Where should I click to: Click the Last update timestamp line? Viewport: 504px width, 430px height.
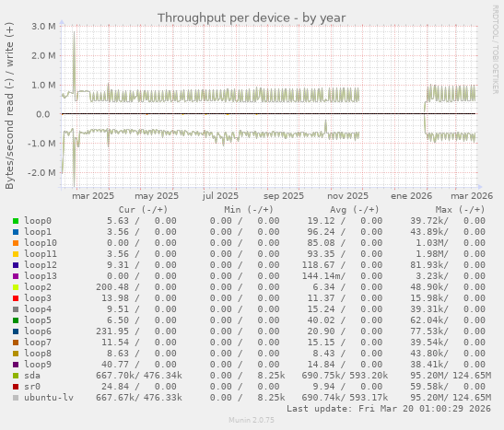point(389,409)
